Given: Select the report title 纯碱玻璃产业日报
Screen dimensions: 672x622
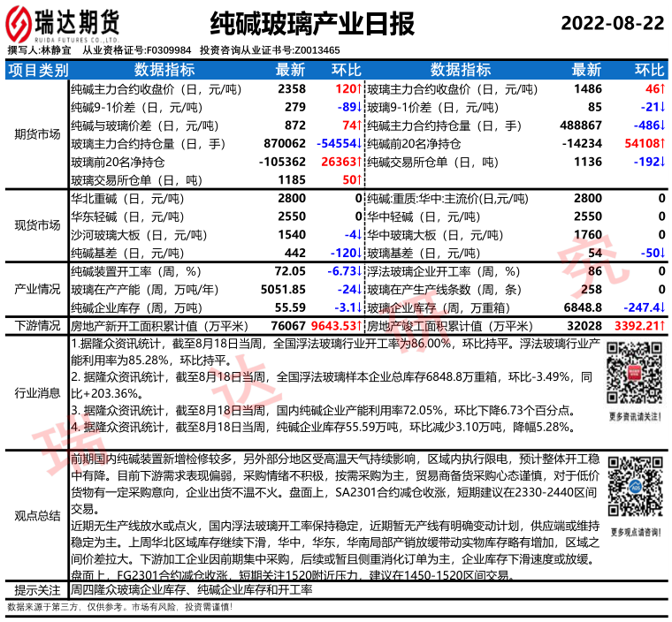Looking at the screenshot, I should [313, 24].
